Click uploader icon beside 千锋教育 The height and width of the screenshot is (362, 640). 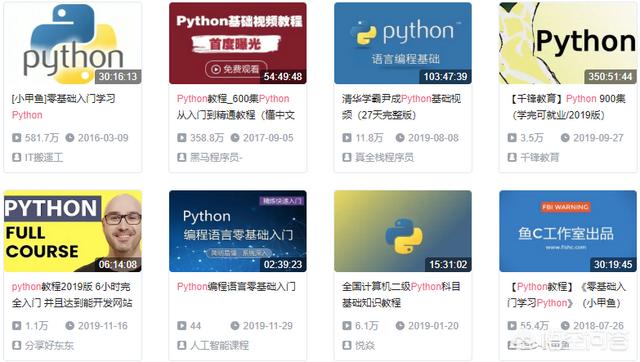coord(512,157)
